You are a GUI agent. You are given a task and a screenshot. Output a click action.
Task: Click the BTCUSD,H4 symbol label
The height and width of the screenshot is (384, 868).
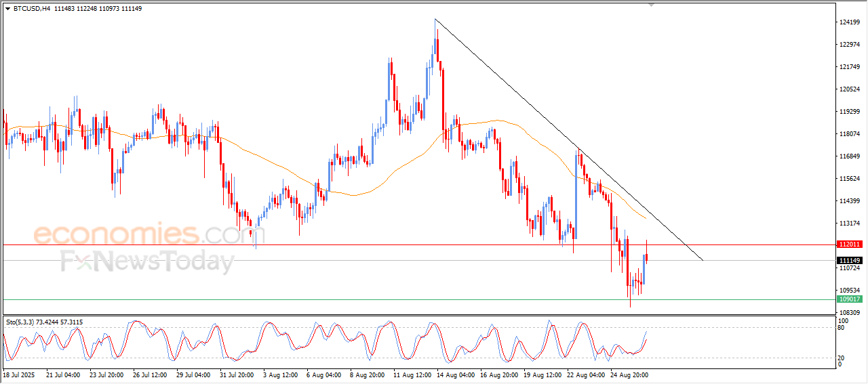pyautogui.click(x=31, y=9)
